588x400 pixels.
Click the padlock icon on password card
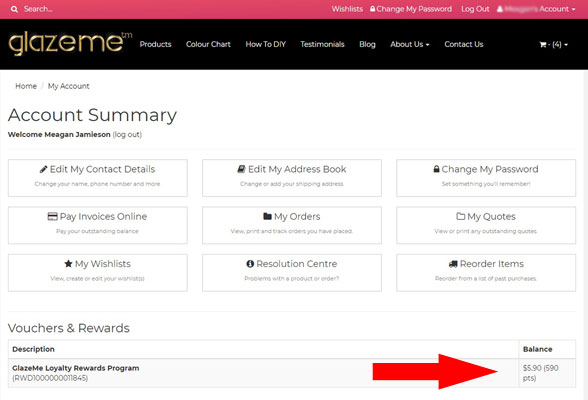click(436, 169)
